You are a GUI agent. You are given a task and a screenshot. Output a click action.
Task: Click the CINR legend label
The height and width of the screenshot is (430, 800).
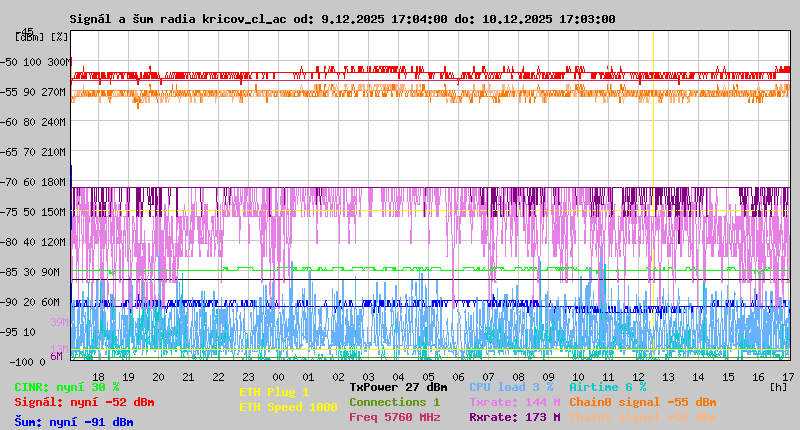(67, 387)
